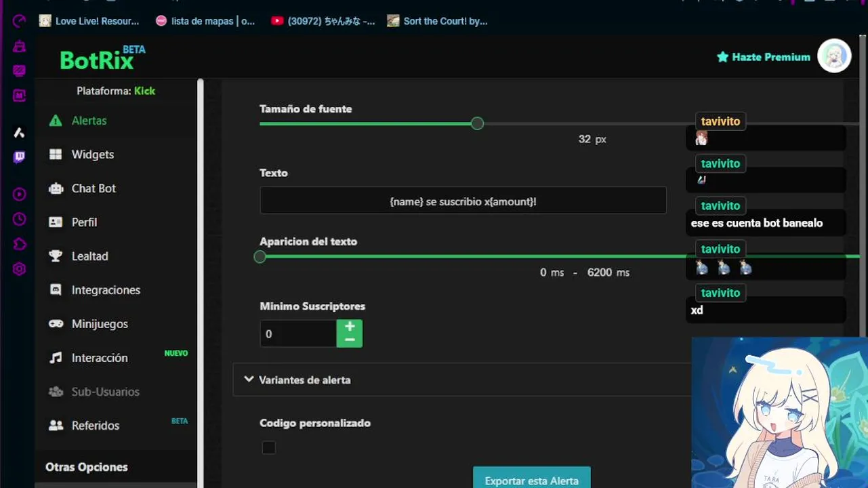Click the Sub-Usuarios menu item
This screenshot has width=868, height=488.
(x=106, y=392)
